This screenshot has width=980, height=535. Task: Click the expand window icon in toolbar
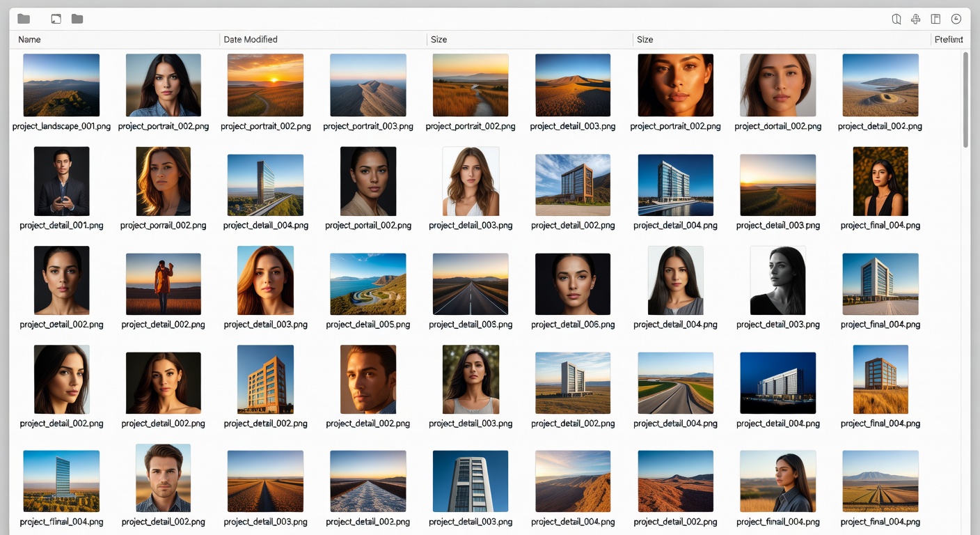(56, 19)
